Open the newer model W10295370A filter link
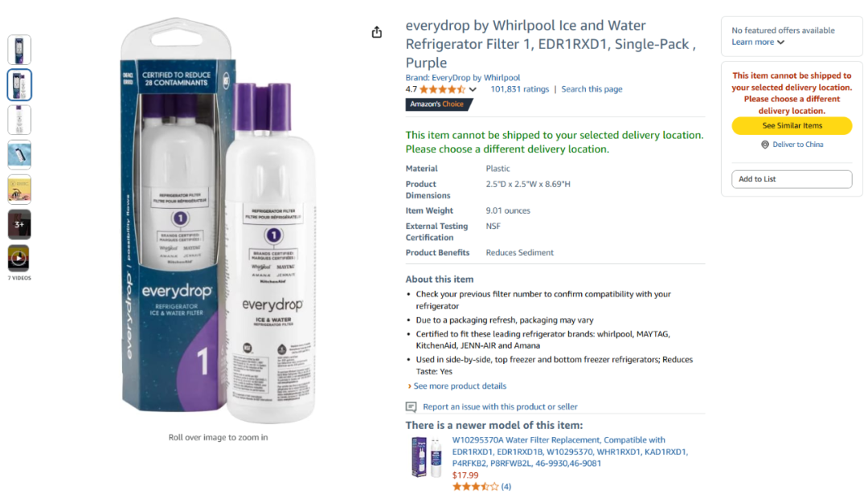Screen dimensions: 868x494 [x=570, y=451]
